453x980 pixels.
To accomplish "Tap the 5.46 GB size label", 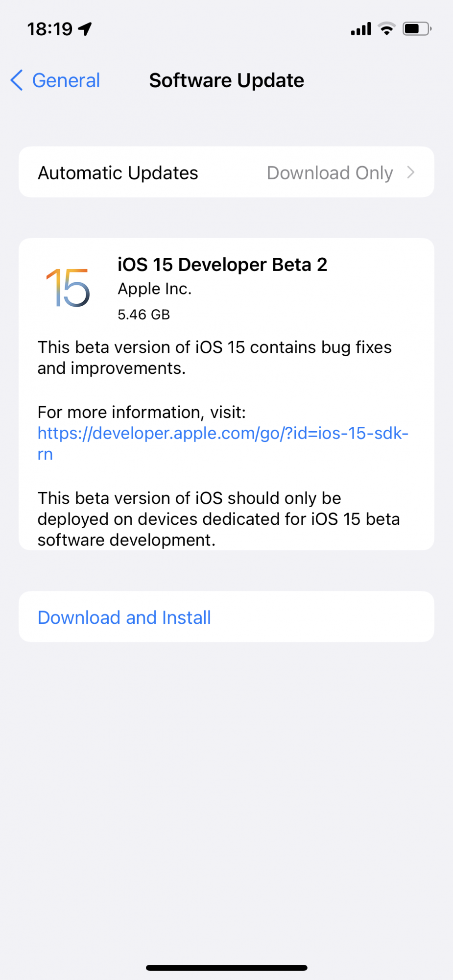I will (143, 314).
